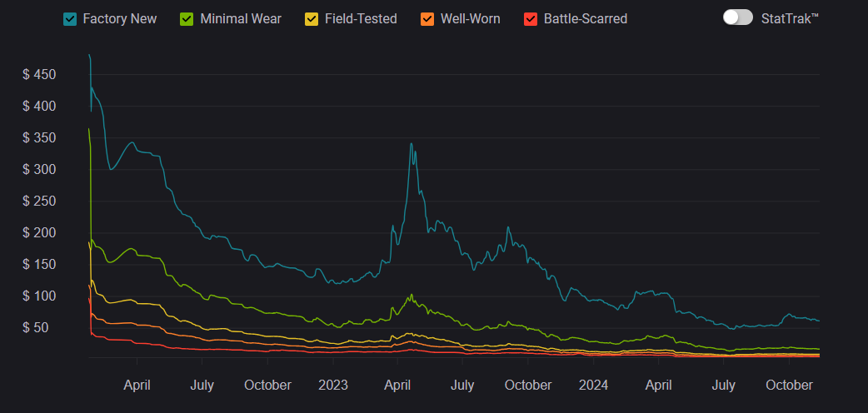
Task: Uncheck the Minimal Wear checkbox
Action: coord(187,18)
